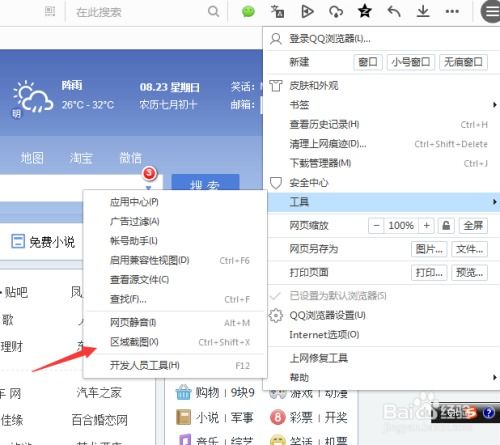Click the red lottery ball icon
This screenshot has height=445, width=500.
(x=278, y=417)
